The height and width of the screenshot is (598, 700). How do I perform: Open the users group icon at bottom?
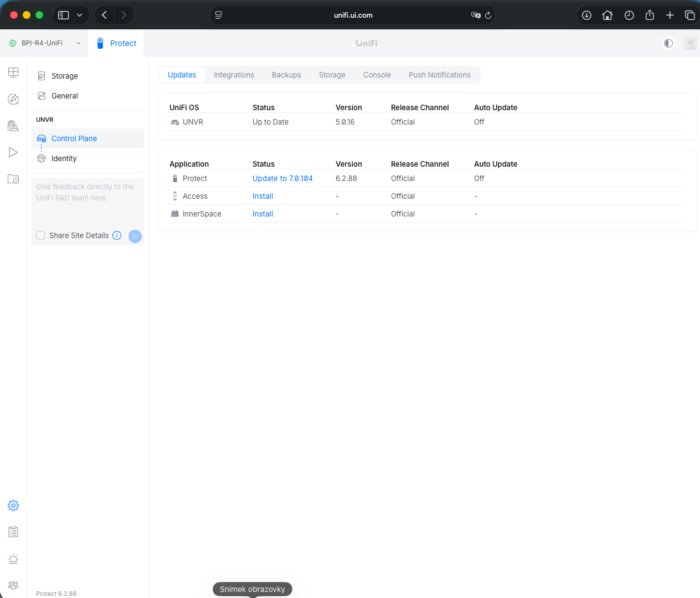coord(13,585)
